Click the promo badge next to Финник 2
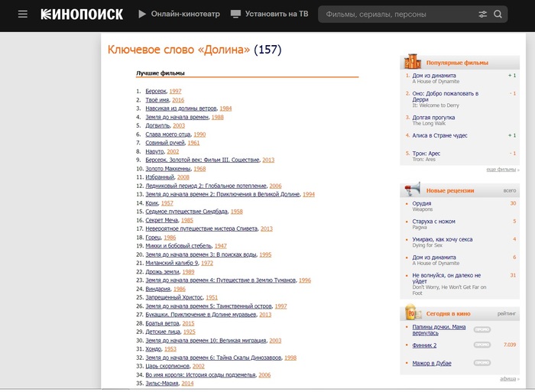Viewport: 535px width, 392px height. point(482,345)
